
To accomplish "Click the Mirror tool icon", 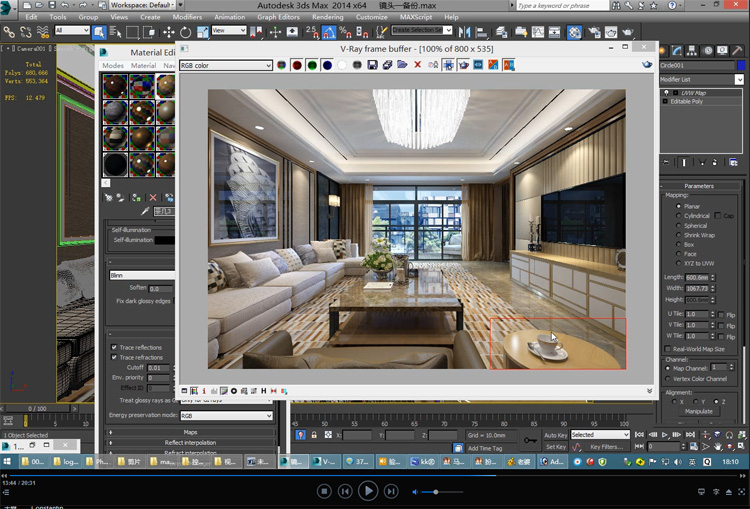I will (x=464, y=32).
